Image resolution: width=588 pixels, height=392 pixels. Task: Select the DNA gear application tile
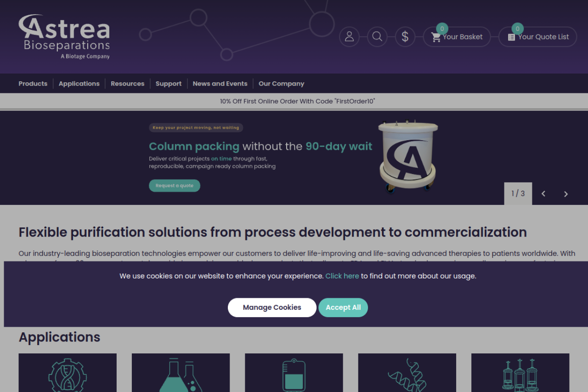pos(68,373)
